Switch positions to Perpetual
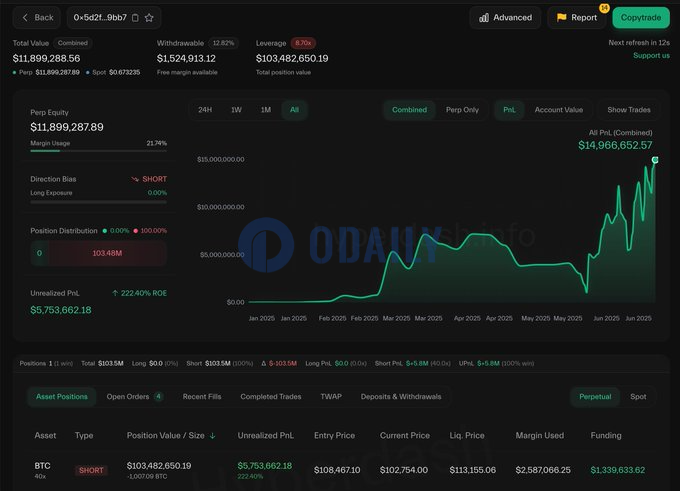Screen dimensions: 680x491 (x=595, y=396)
